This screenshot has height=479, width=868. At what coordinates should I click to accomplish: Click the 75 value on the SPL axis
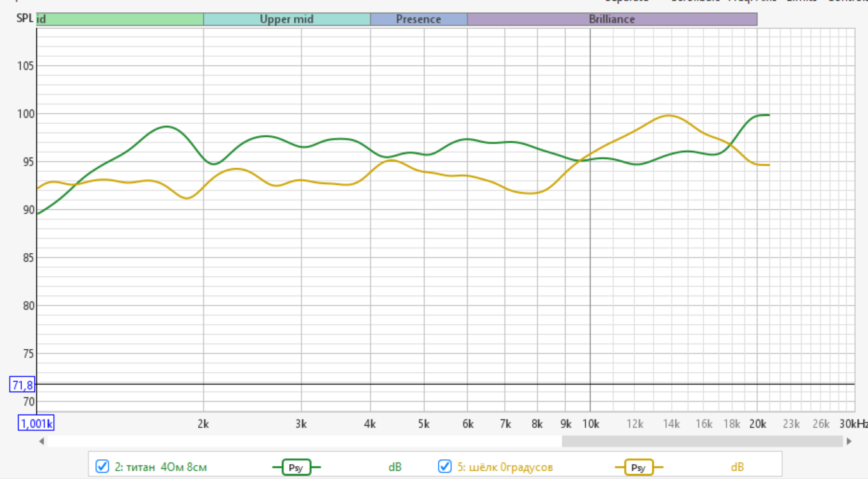pos(29,354)
